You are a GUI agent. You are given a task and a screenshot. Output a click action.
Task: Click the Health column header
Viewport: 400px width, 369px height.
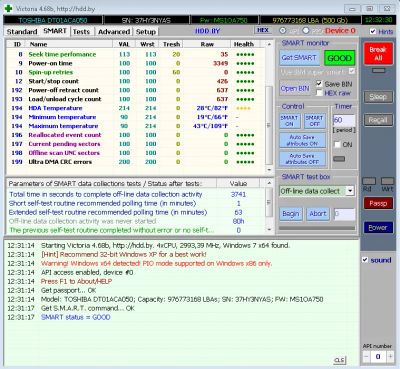244,44
